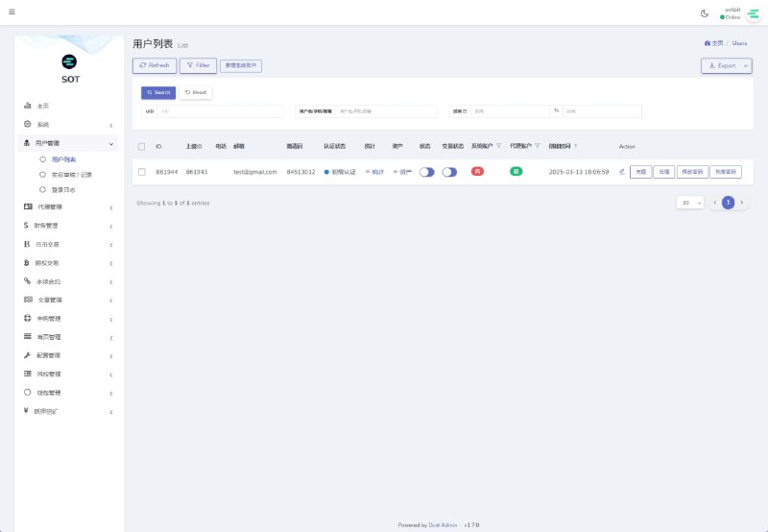
Task: Click the Refresh button
Action: pos(155,65)
